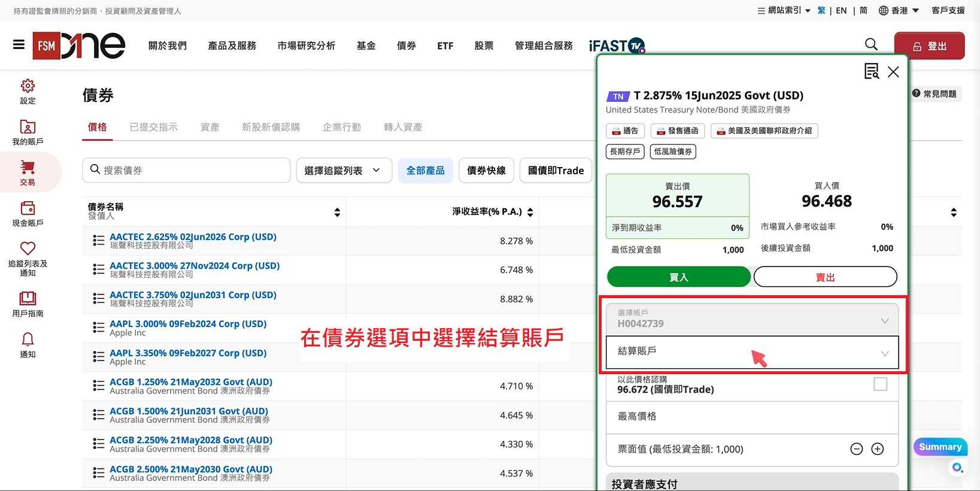This screenshot has width=980, height=491.
Task: Decrease 票面值 with the minus button
Action: (857, 449)
